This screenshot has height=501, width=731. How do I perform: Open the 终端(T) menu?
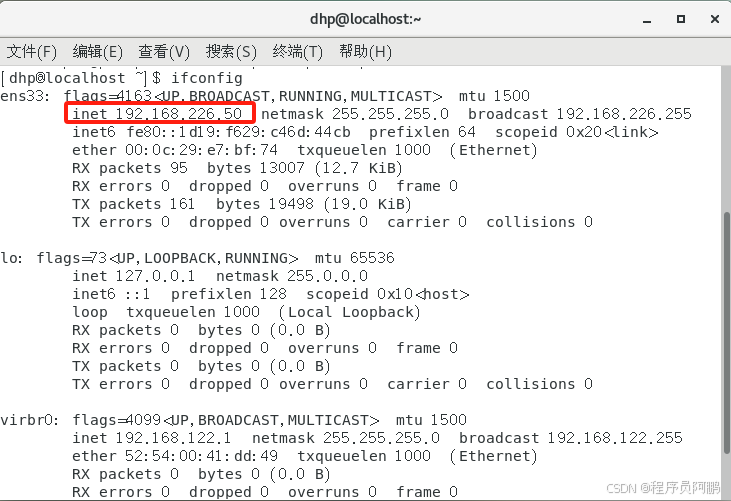pyautogui.click(x=297, y=51)
